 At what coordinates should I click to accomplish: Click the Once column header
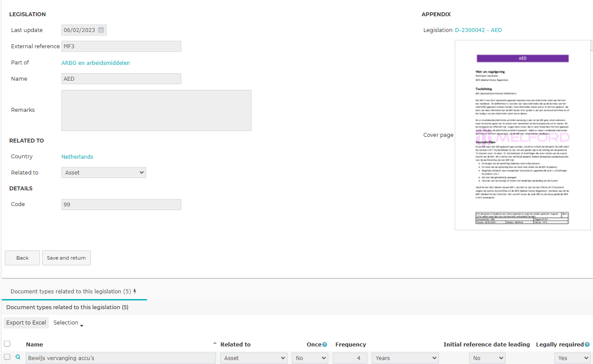pos(314,345)
